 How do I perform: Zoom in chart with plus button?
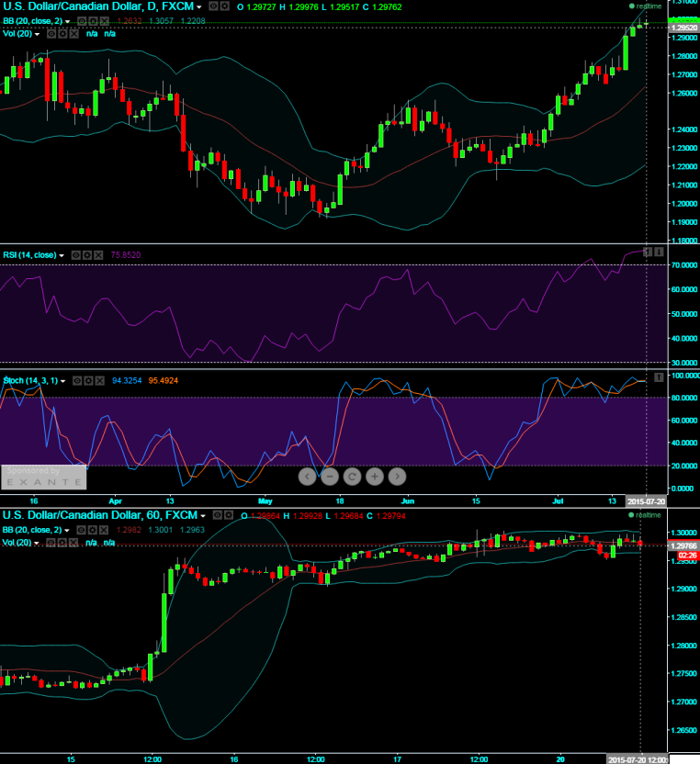375,476
